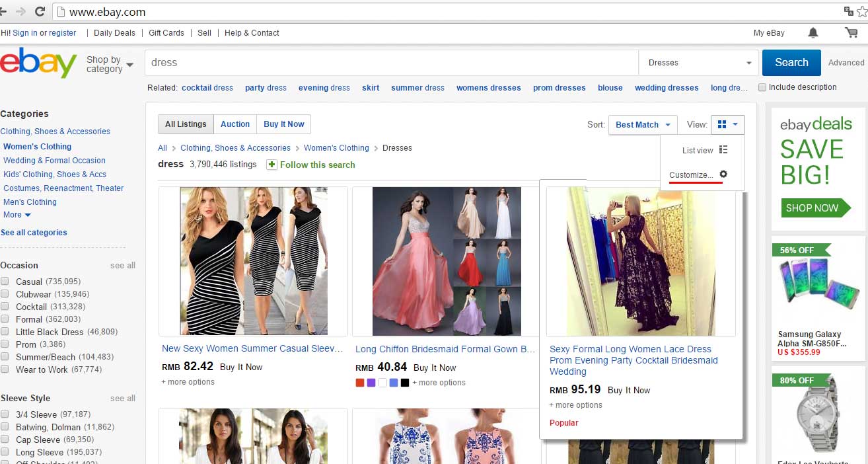Open the shopping cart icon

coord(851,32)
